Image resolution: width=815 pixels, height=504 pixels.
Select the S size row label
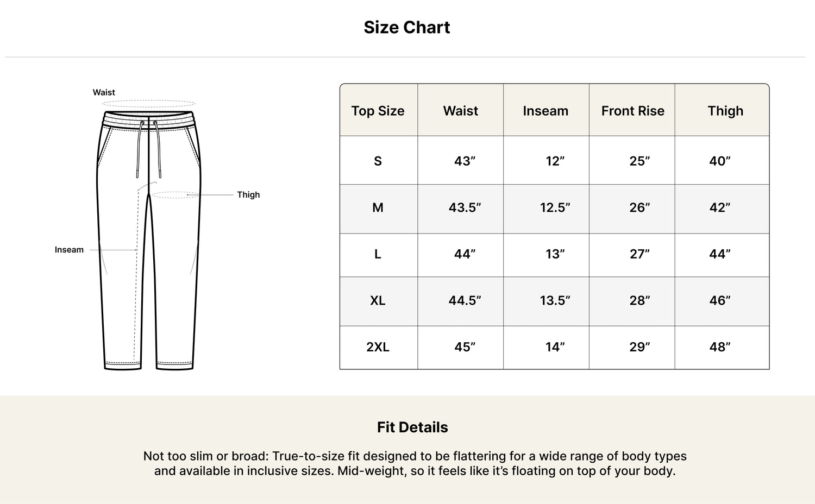click(378, 161)
